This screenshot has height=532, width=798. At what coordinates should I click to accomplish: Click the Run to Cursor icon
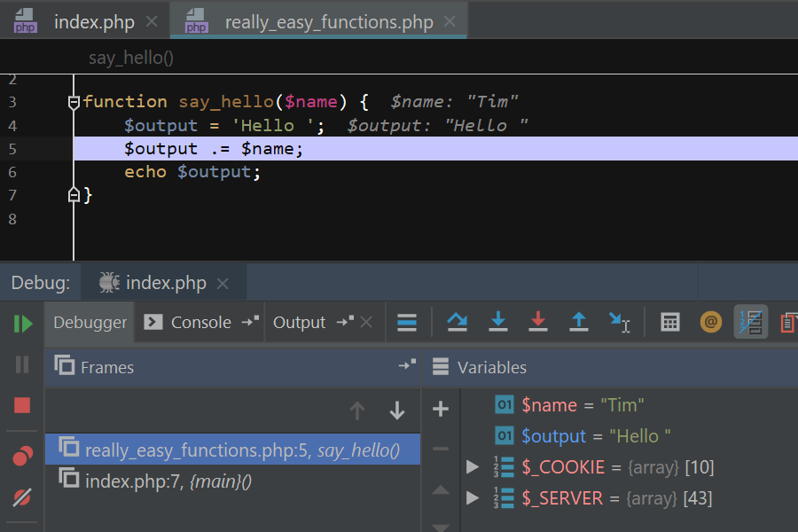click(x=620, y=322)
